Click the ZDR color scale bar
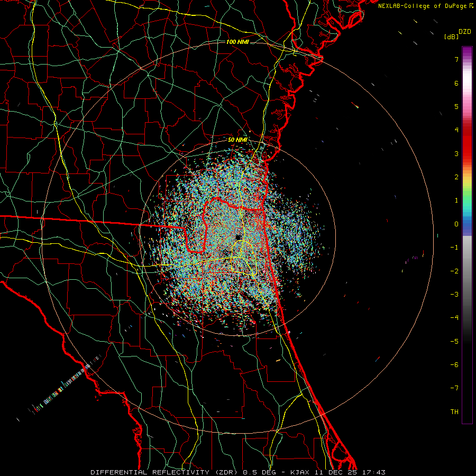The height and width of the screenshot is (476, 476). (x=467, y=235)
